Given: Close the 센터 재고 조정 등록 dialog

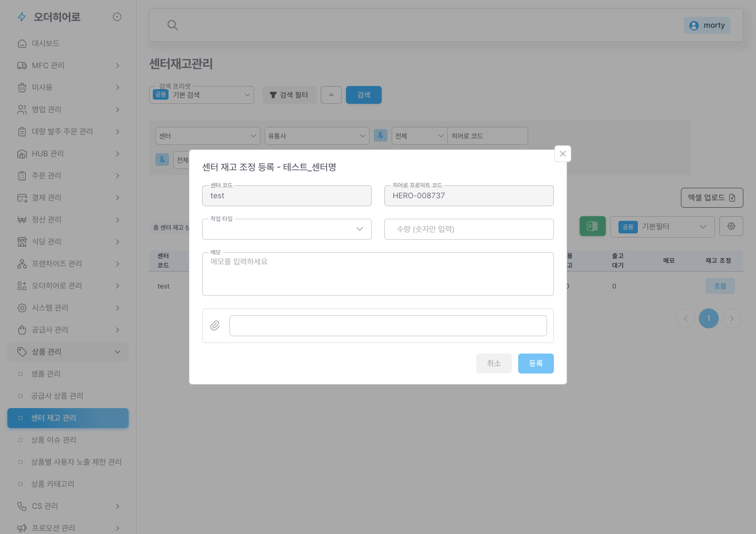Looking at the screenshot, I should pos(563,154).
